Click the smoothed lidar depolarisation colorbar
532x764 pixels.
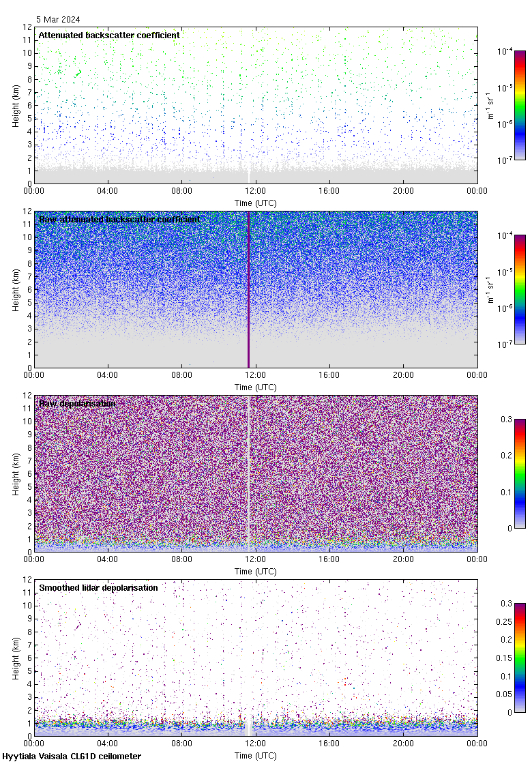point(519,658)
